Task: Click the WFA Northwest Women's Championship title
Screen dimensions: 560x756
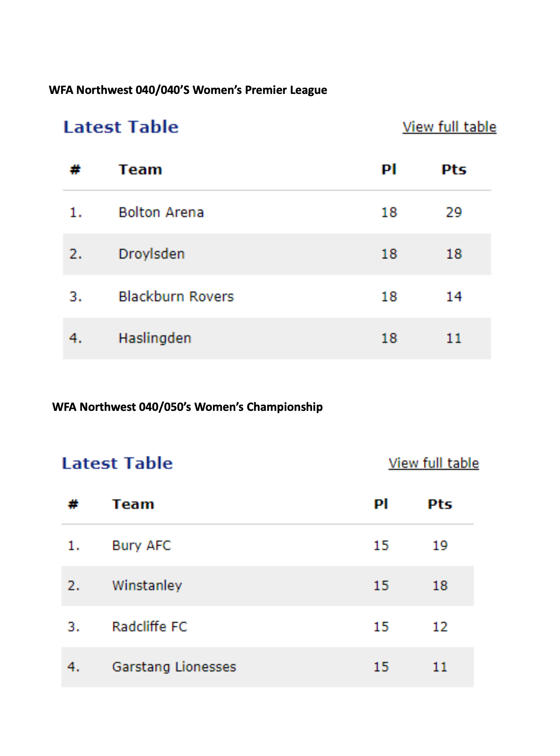Action: click(x=188, y=407)
